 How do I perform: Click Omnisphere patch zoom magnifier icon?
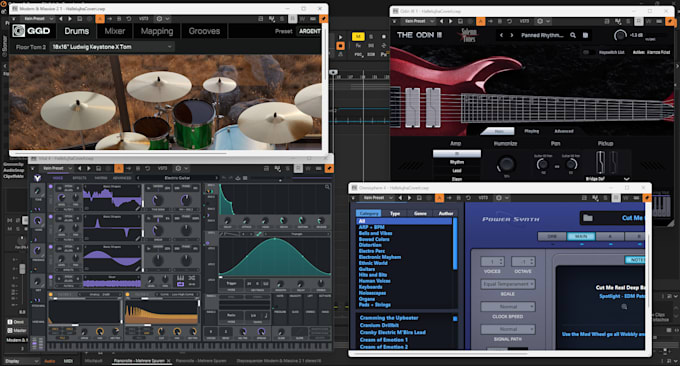[624, 307]
